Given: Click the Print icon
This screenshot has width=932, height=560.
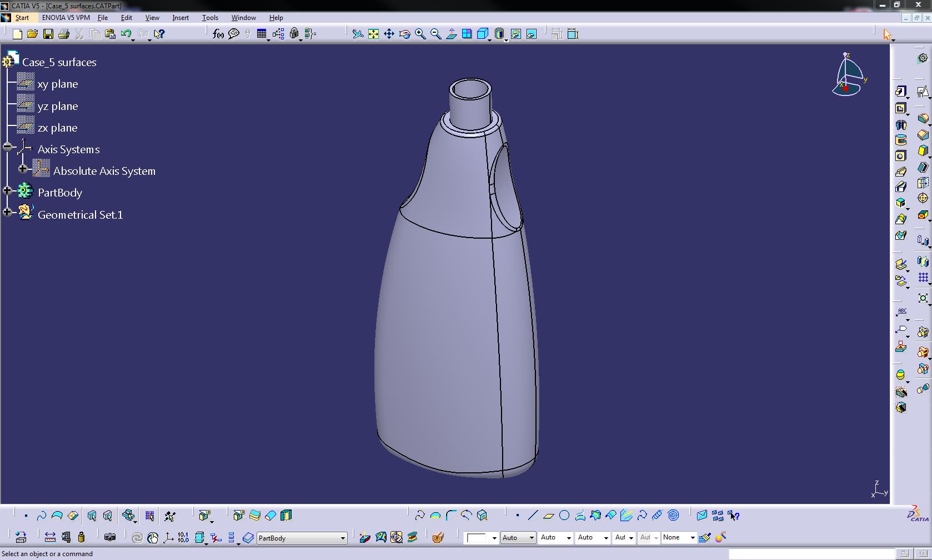Looking at the screenshot, I should point(64,34).
